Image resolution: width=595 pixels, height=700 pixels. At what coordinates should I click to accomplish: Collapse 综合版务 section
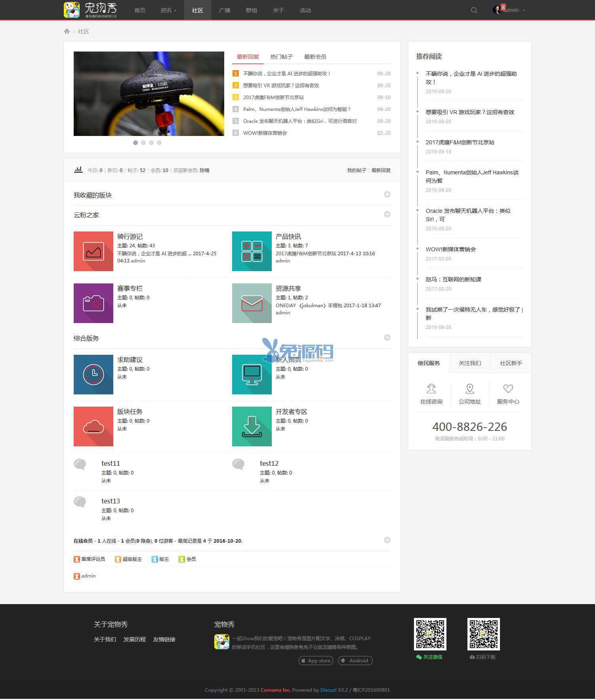coord(387,337)
